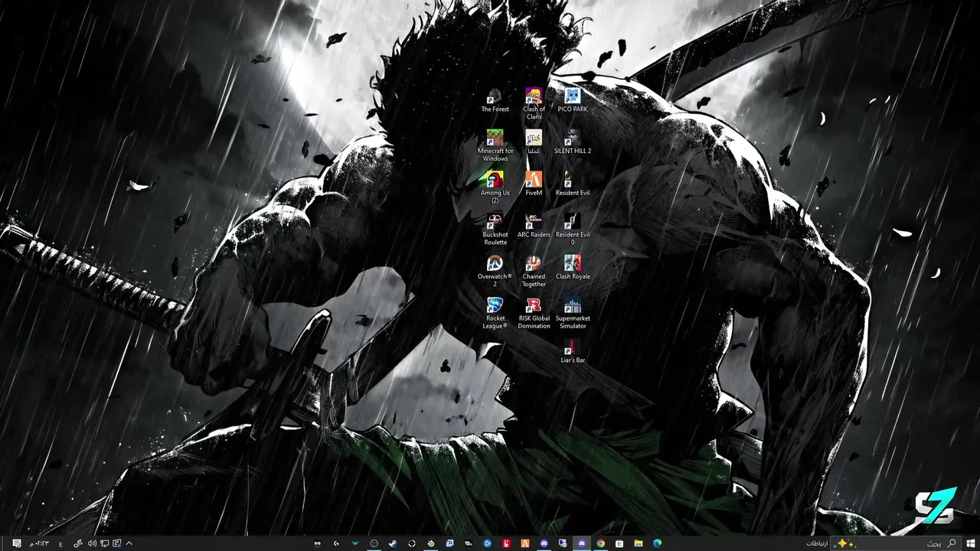
Task: Open the ارتباطات links toolbar
Action: (x=816, y=543)
